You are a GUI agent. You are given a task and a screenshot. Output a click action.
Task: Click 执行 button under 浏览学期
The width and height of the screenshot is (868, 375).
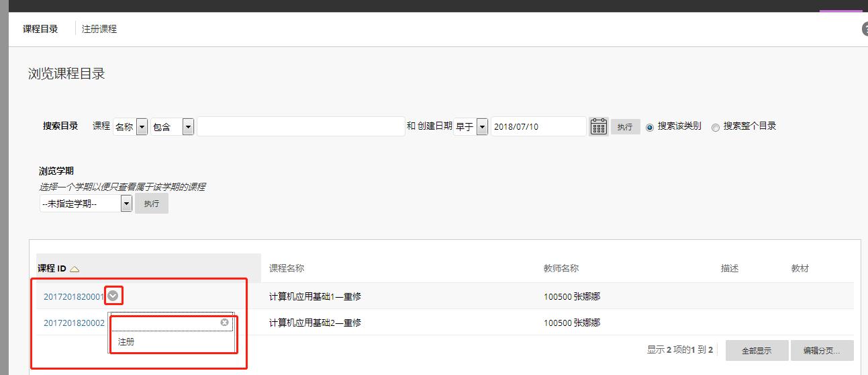[152, 204]
